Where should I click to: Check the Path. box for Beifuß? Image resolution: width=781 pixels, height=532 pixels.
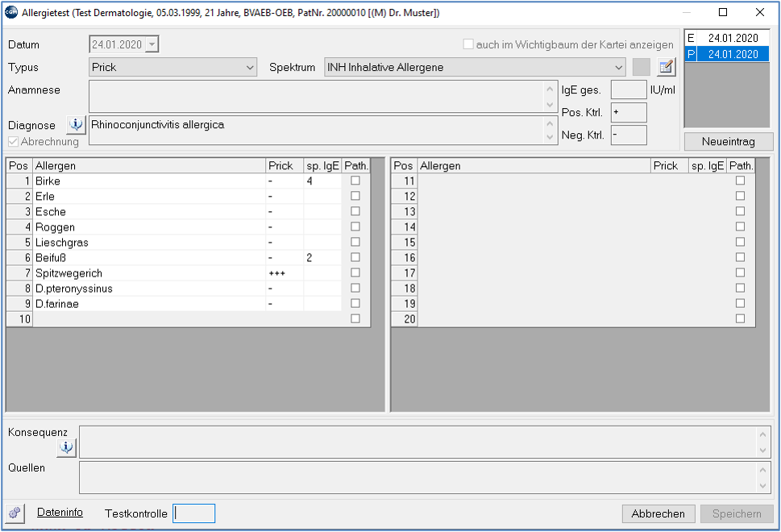point(355,257)
